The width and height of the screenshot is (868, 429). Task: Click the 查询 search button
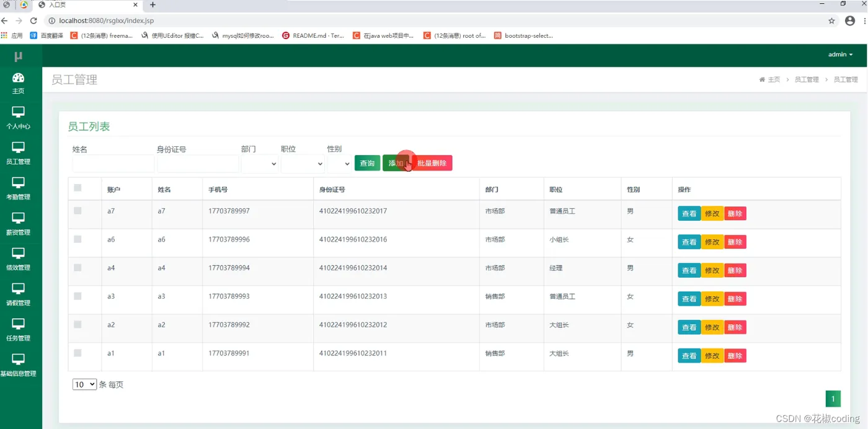(367, 163)
